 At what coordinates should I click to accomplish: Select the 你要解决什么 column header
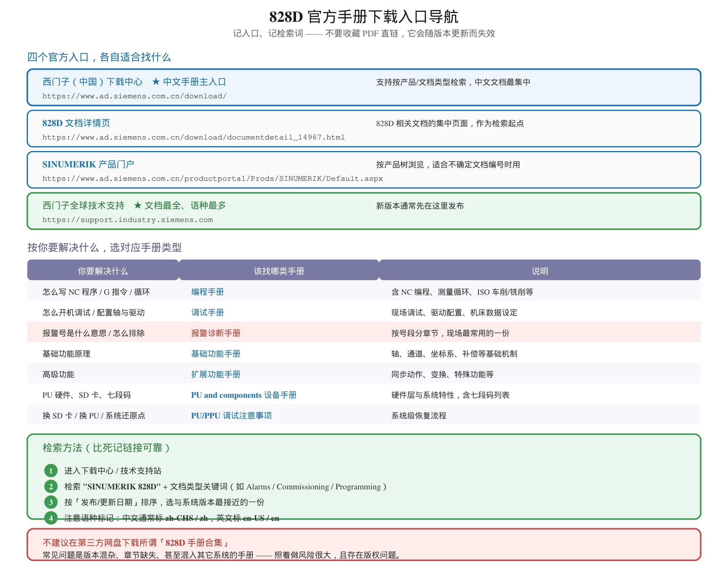tap(103, 270)
